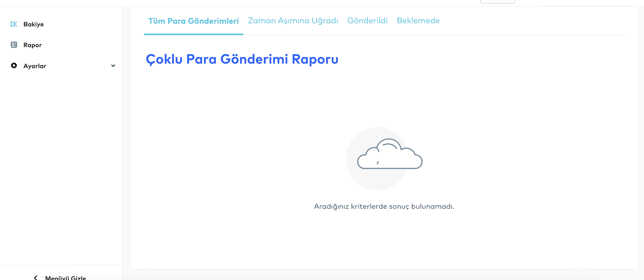Click the Çoklu Para Gönderimi Raporu heading
This screenshot has width=644, height=280.
pos(242,59)
